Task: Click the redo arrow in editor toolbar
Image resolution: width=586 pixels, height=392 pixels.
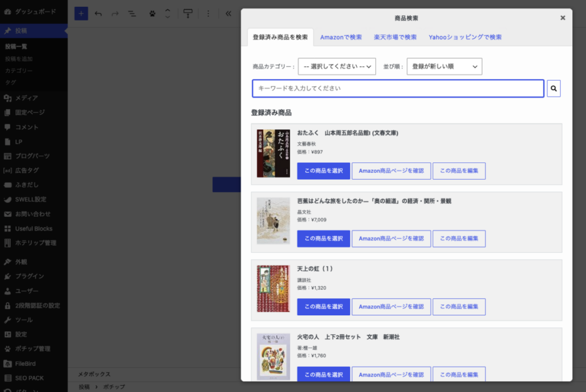Action: [115, 14]
